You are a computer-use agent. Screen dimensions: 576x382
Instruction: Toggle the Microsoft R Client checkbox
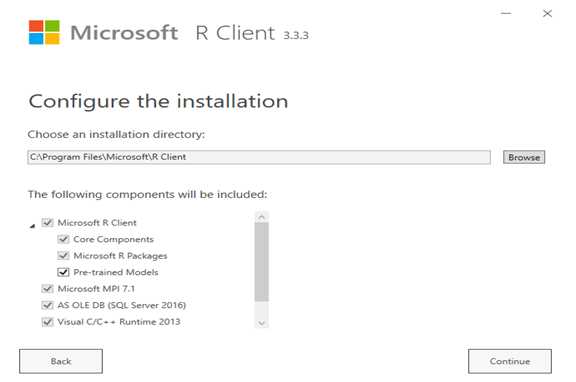[x=47, y=223]
